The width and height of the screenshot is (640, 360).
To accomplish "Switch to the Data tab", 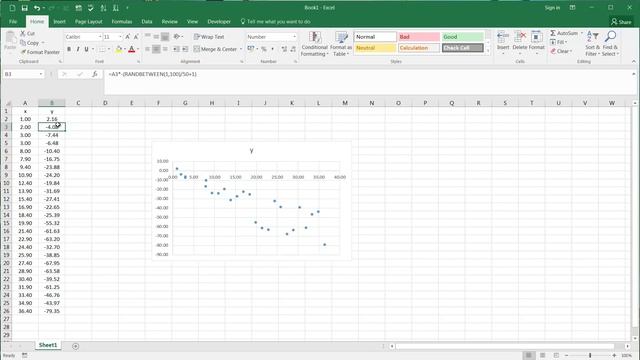I will [x=147, y=22].
